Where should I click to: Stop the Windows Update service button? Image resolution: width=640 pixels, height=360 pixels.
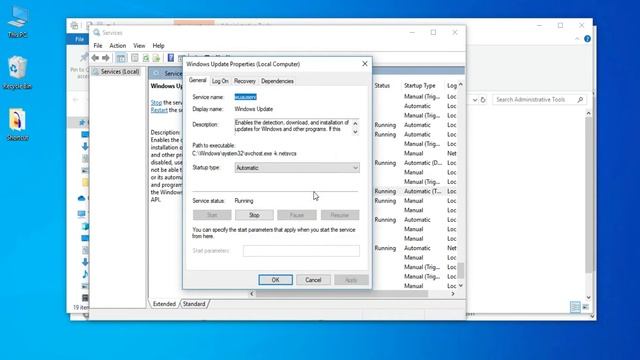pos(254,215)
